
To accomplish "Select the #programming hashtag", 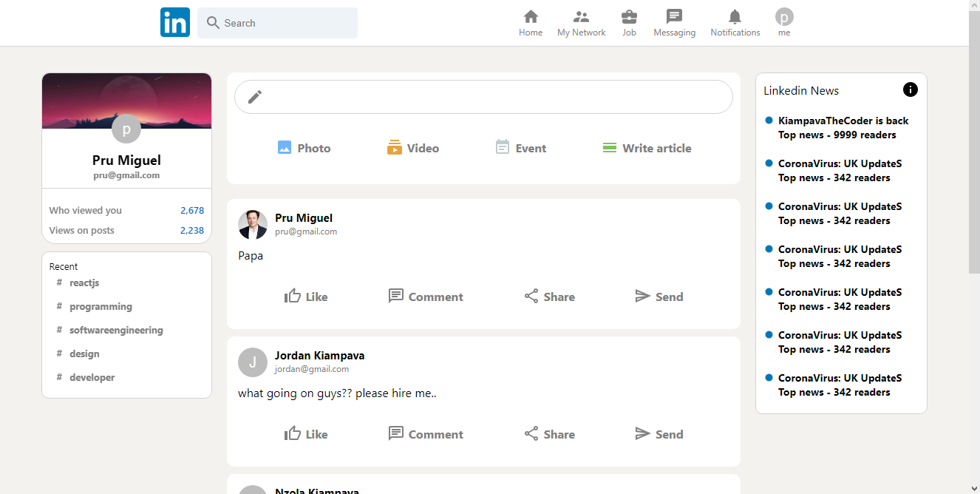I will pos(101,306).
